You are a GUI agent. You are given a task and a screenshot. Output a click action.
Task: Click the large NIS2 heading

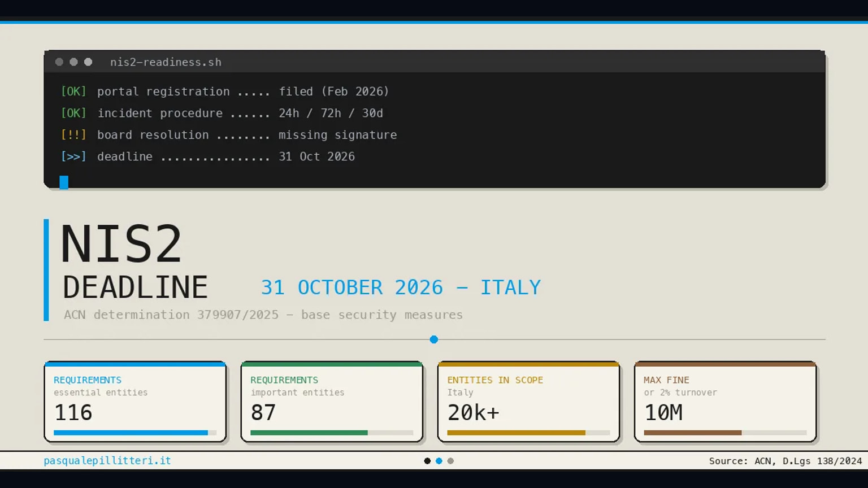click(121, 243)
